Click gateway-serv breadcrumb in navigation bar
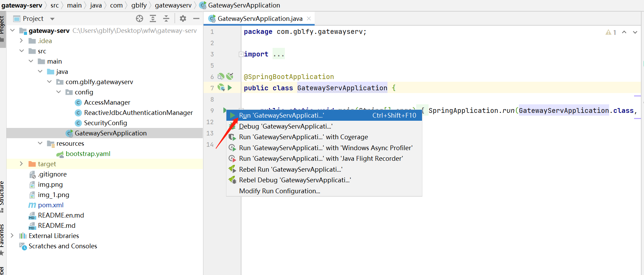The width and height of the screenshot is (644, 275). click(22, 5)
